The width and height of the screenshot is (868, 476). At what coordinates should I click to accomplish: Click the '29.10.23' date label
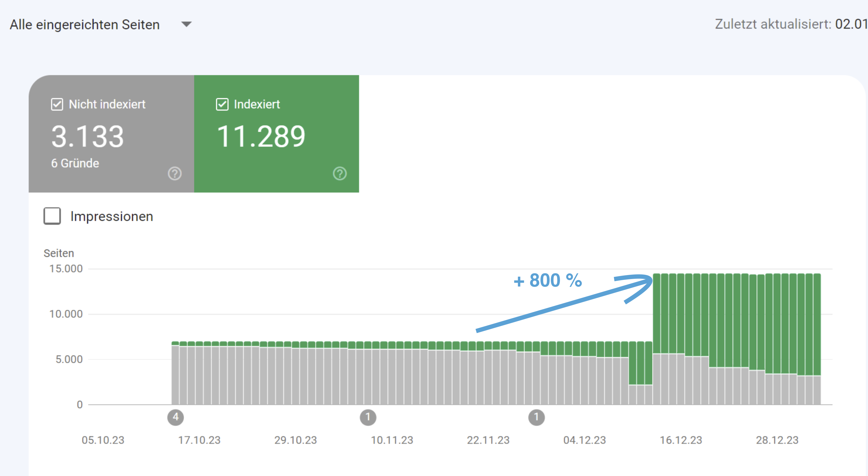tap(296, 440)
